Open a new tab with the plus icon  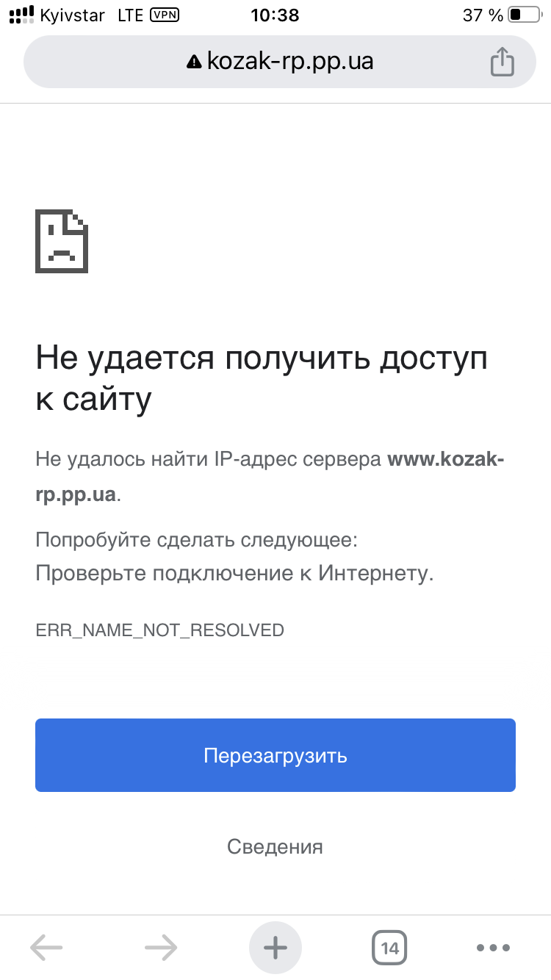275,948
